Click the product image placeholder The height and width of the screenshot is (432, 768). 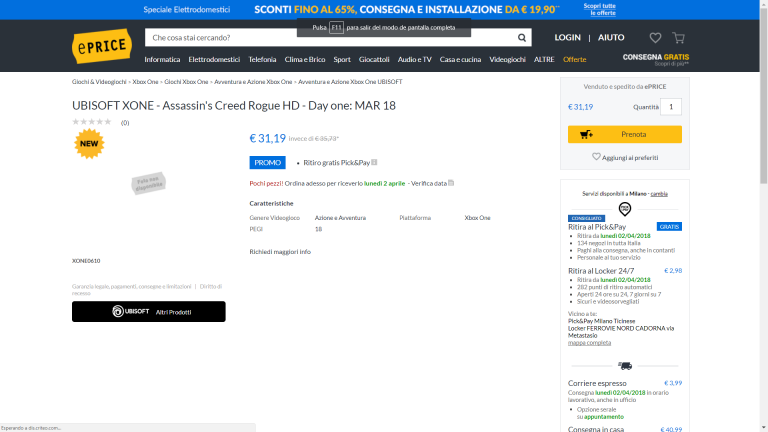(x=149, y=183)
